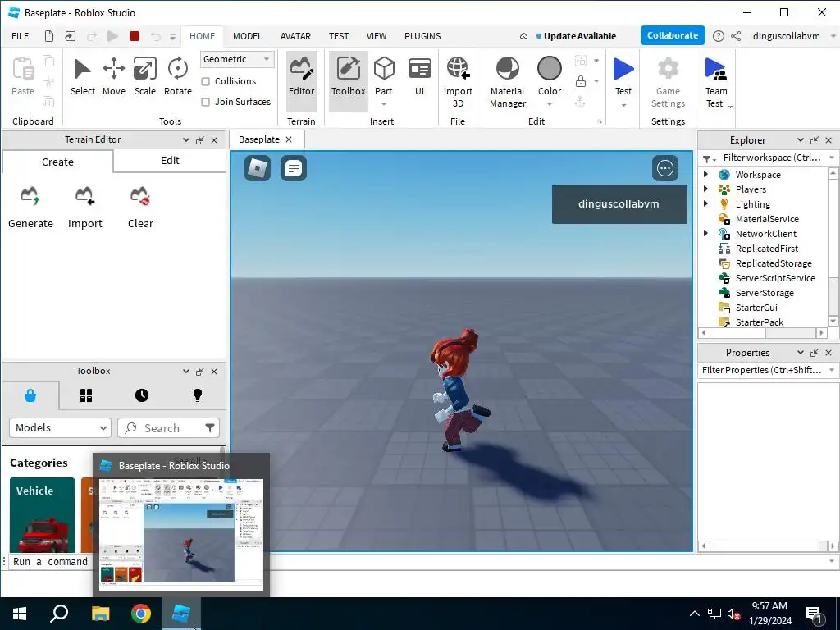Open Import 3D
Image resolution: width=840 pixels, height=630 pixels.
coord(458,83)
